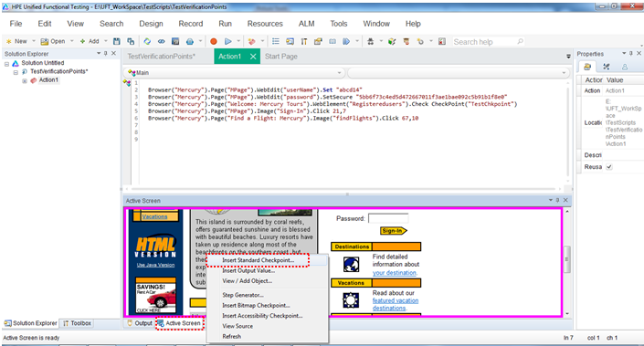Open the New button dropdown arrow

pos(34,41)
